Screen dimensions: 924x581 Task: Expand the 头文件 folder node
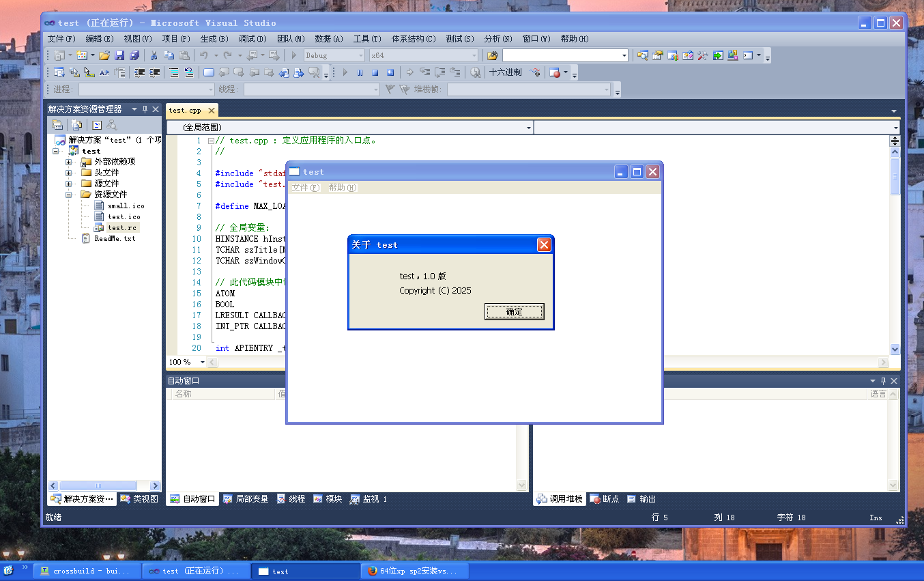[x=69, y=173]
